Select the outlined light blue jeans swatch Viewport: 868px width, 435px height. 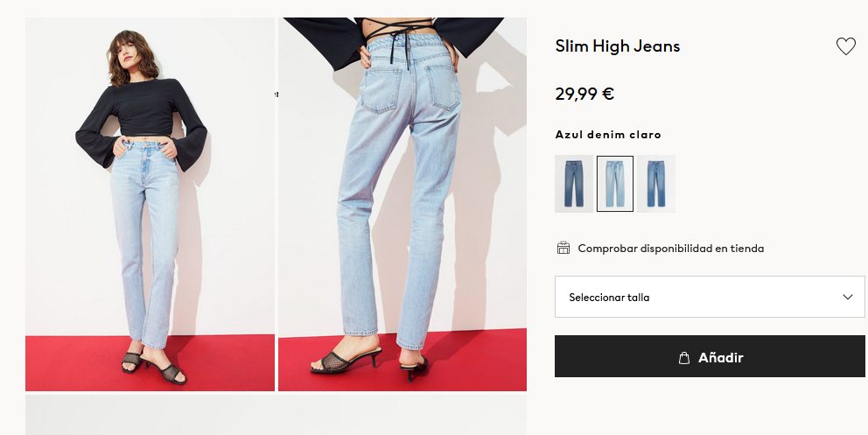pyautogui.click(x=614, y=184)
